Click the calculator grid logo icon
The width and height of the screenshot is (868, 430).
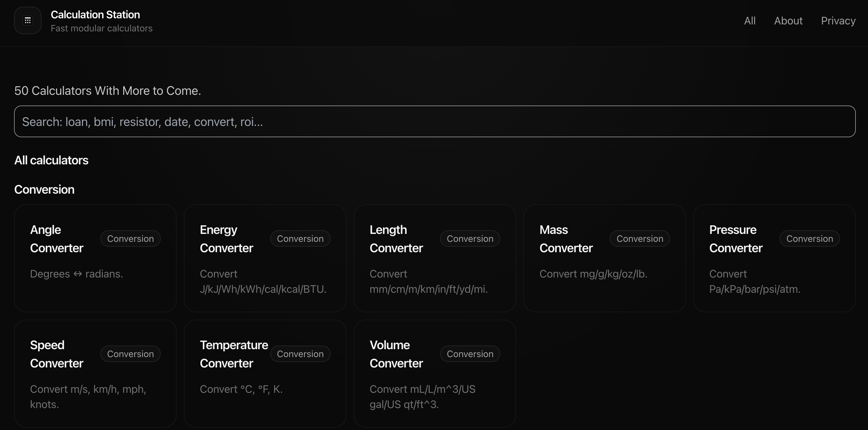[x=28, y=20]
